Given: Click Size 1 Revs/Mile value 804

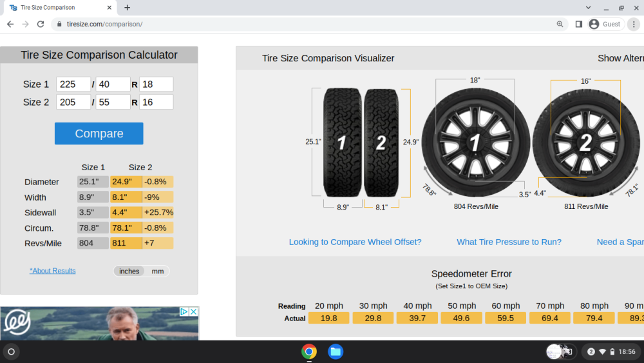Looking at the screenshot, I should 93,243.
